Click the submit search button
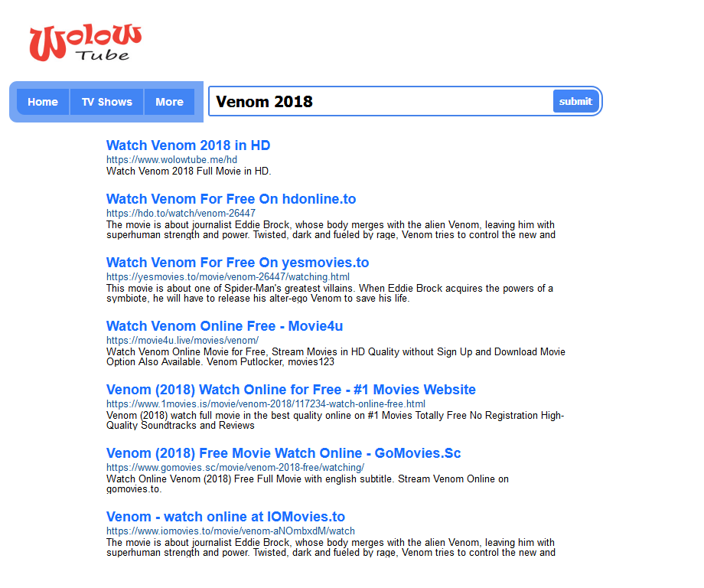Image resolution: width=704 pixels, height=588 pixels. pyautogui.click(x=575, y=102)
